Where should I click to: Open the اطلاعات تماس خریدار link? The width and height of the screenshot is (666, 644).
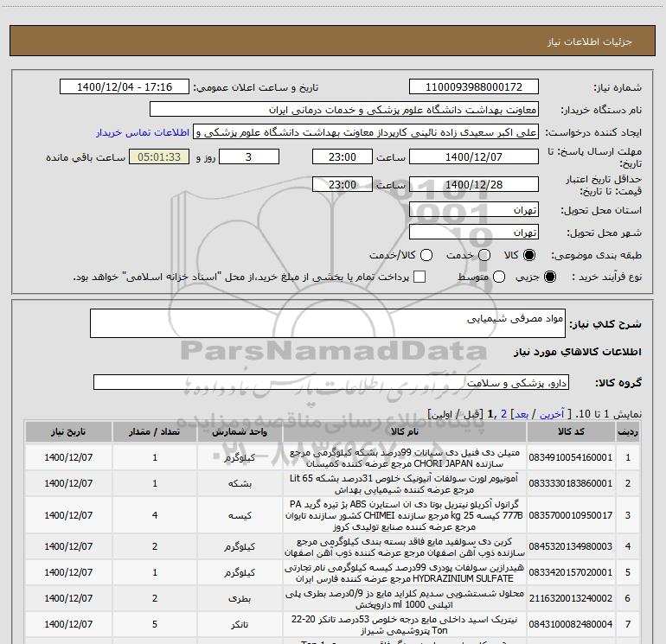pyautogui.click(x=143, y=132)
